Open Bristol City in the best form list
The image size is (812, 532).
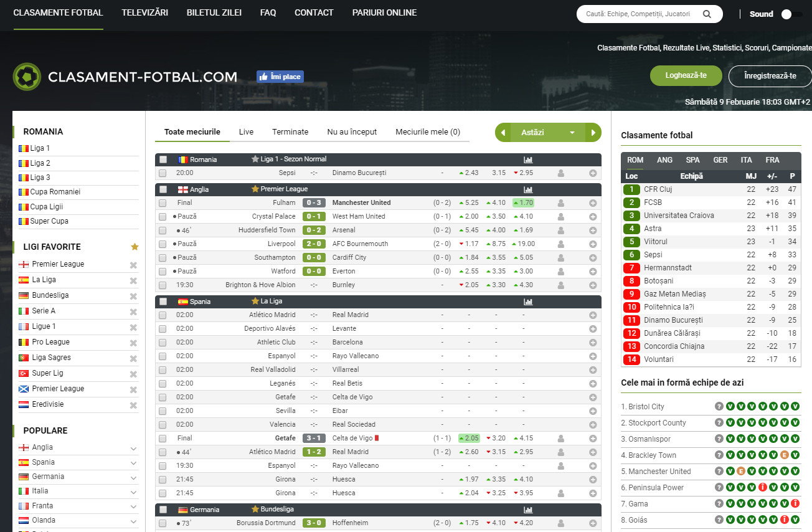point(646,407)
